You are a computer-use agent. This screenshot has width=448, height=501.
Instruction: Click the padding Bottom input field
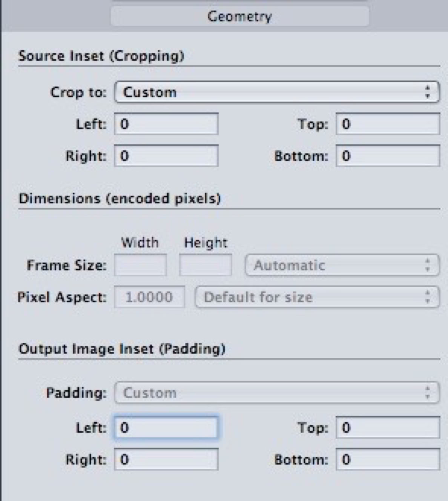[x=388, y=460]
